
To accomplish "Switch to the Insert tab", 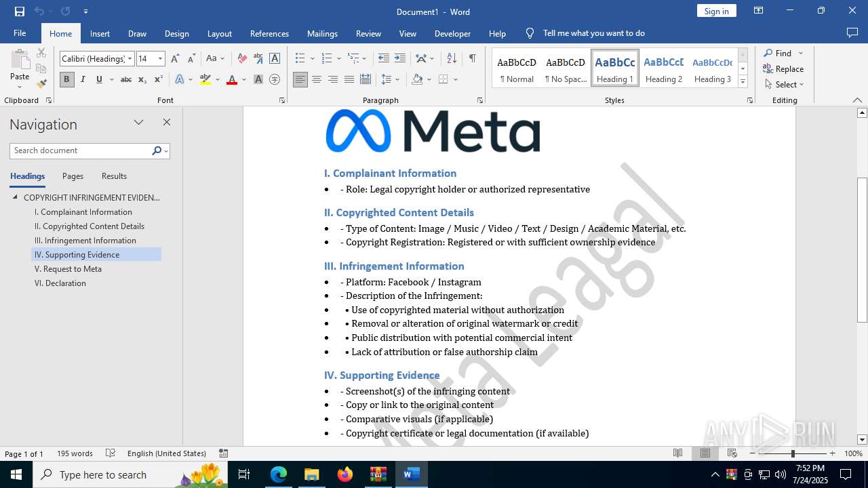I will tap(100, 33).
